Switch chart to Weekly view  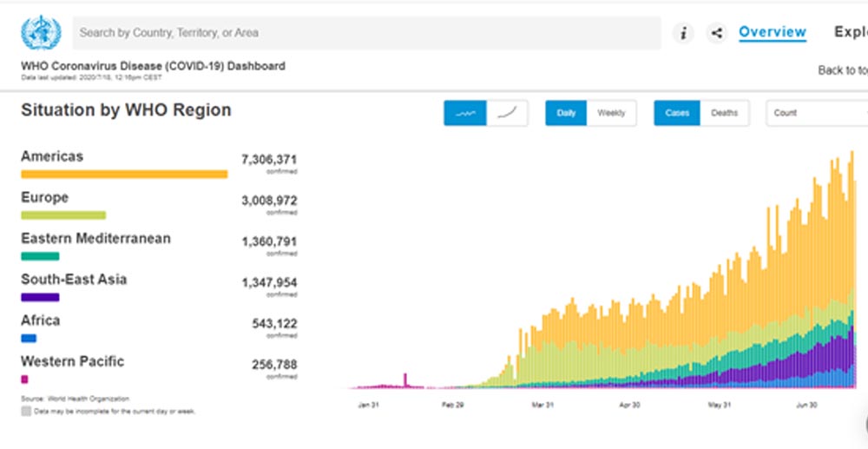[611, 113]
